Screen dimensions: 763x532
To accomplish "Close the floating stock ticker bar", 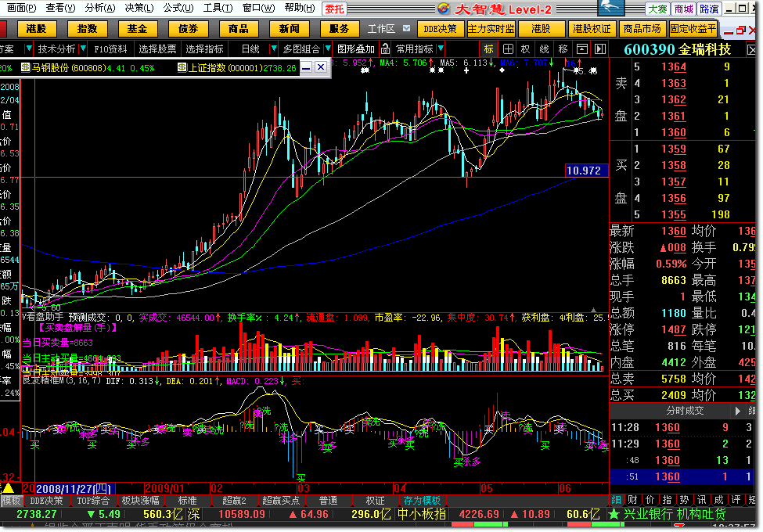I will pyautogui.click(x=321, y=67).
